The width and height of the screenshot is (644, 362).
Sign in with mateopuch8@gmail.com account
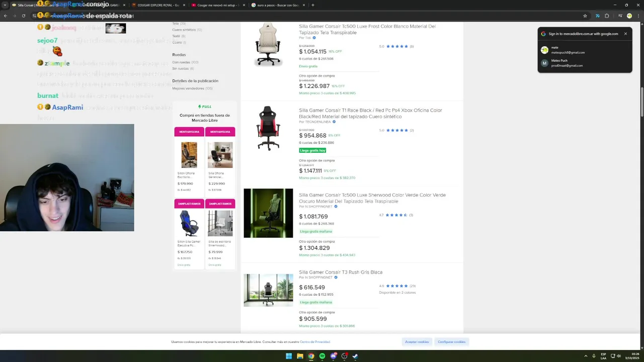(x=585, y=50)
